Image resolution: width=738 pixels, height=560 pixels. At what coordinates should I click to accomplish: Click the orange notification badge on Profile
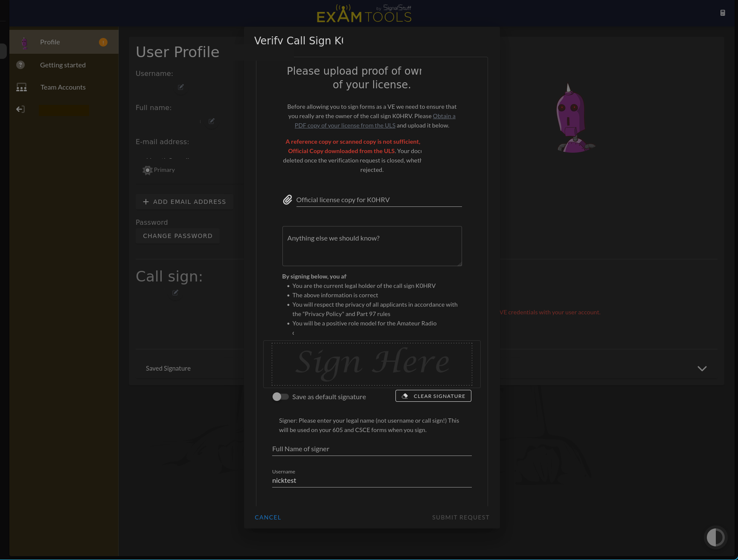tap(103, 42)
